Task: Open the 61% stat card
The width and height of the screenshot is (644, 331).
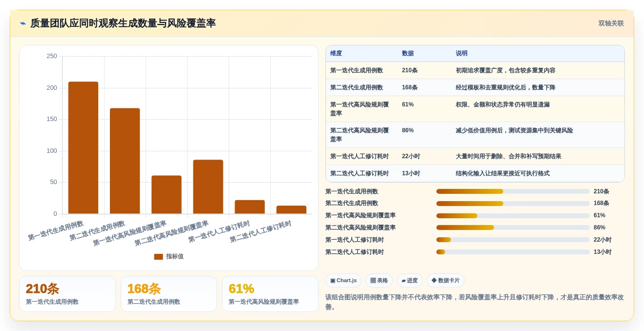Action: pos(270,294)
